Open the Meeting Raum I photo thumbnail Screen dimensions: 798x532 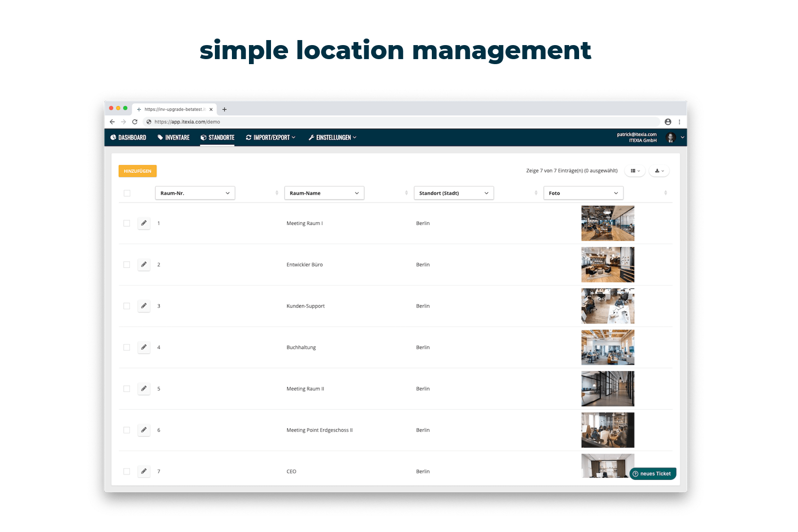click(608, 223)
